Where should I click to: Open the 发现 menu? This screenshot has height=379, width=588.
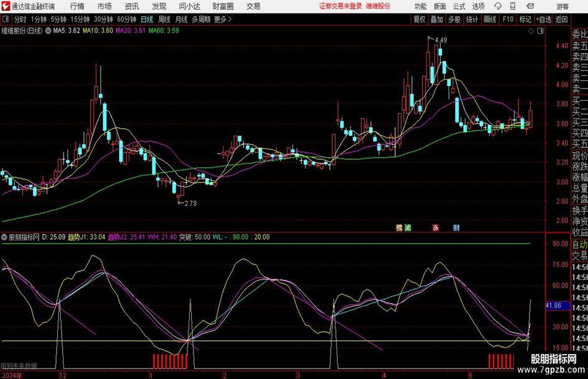[x=159, y=6]
